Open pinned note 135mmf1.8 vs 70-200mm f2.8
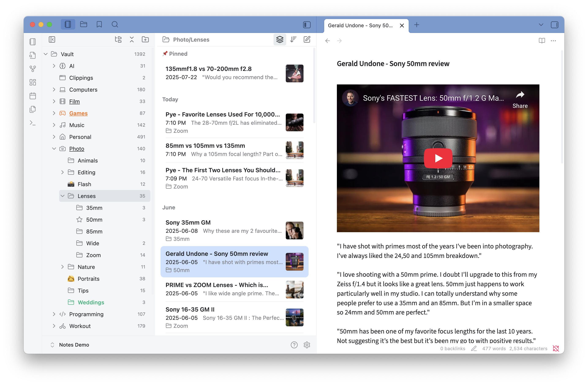588x385 pixels. pos(234,73)
